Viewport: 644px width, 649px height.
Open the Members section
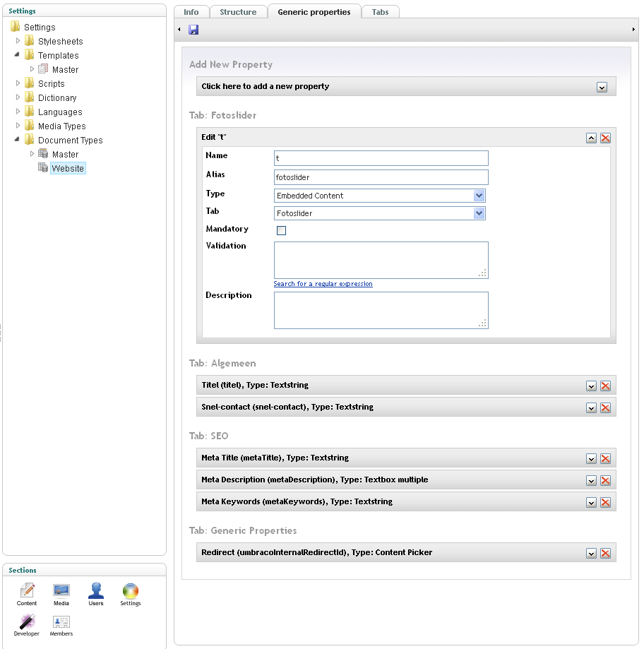[x=61, y=624]
